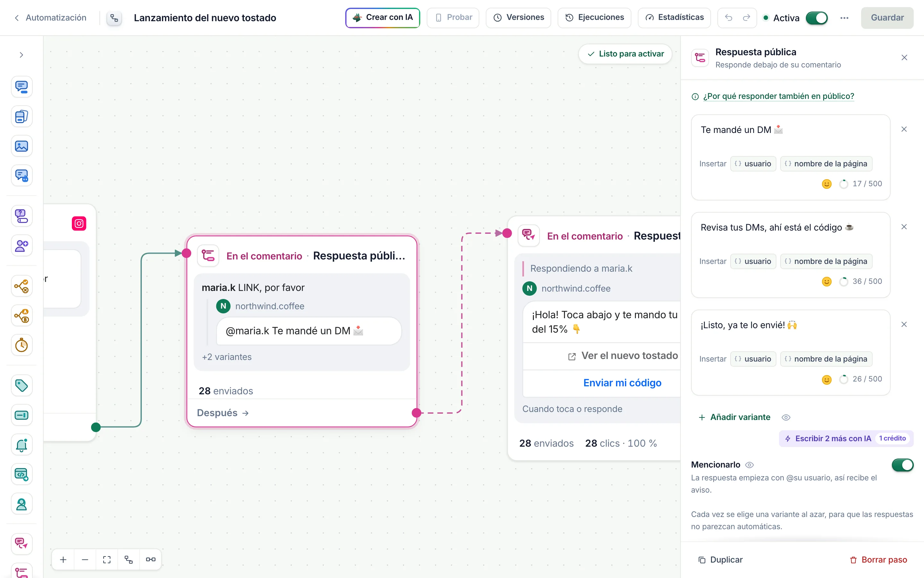
Task: Open the '¿Por qué responder también en público?' link
Action: pos(779,96)
